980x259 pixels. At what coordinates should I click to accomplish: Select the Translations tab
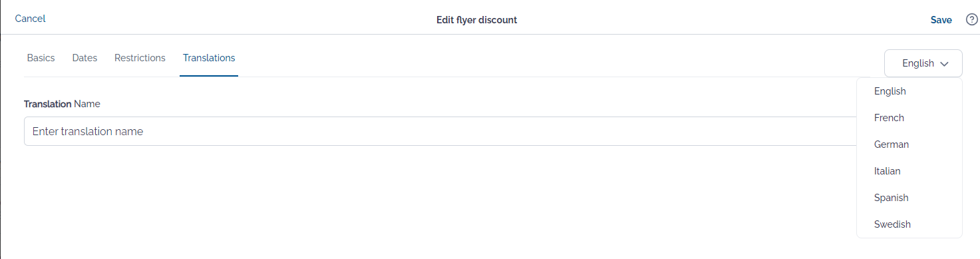pyautogui.click(x=209, y=58)
